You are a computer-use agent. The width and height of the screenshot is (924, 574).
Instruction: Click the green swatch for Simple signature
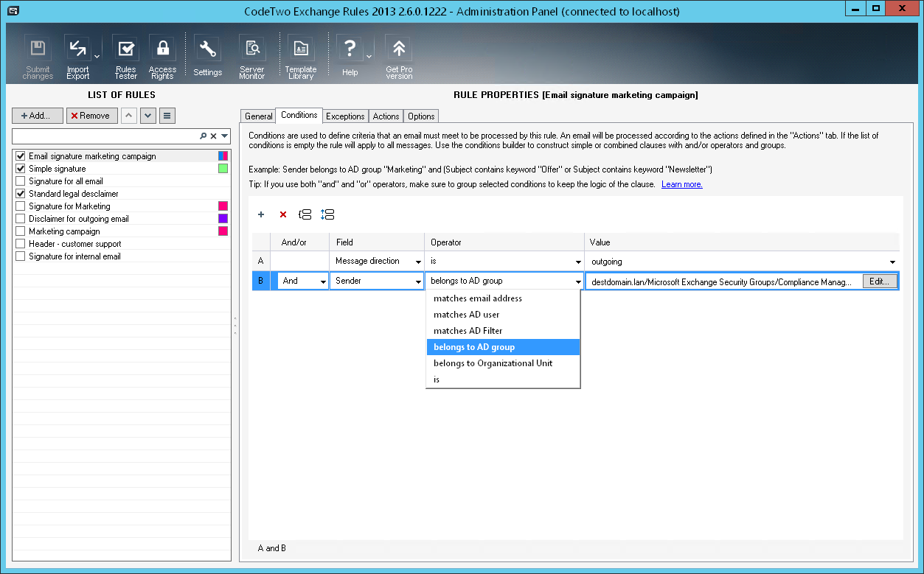[x=223, y=169]
